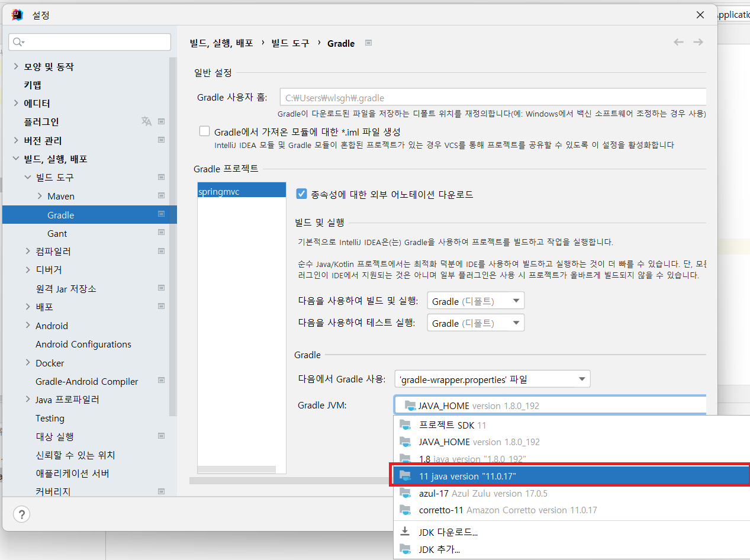Viewport: 750px width, 560px height.
Task: Open the 'gradle-wrapper.properties' 파일 dropdown
Action: point(493,379)
